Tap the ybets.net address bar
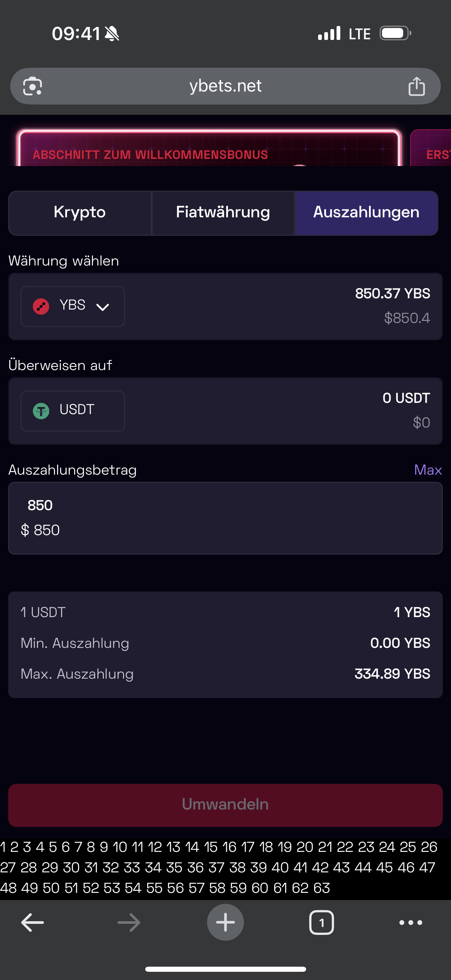Image resolution: width=451 pixels, height=980 pixels. [225, 86]
